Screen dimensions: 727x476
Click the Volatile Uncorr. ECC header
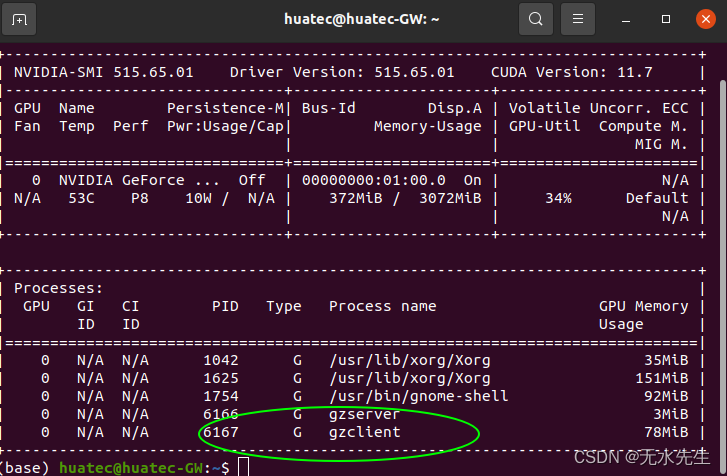tap(599, 108)
